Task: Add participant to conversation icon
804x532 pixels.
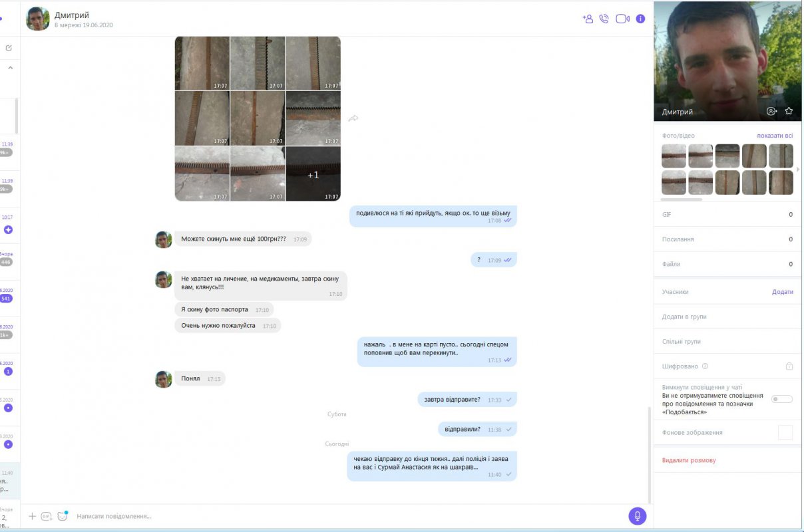Action: click(x=587, y=19)
